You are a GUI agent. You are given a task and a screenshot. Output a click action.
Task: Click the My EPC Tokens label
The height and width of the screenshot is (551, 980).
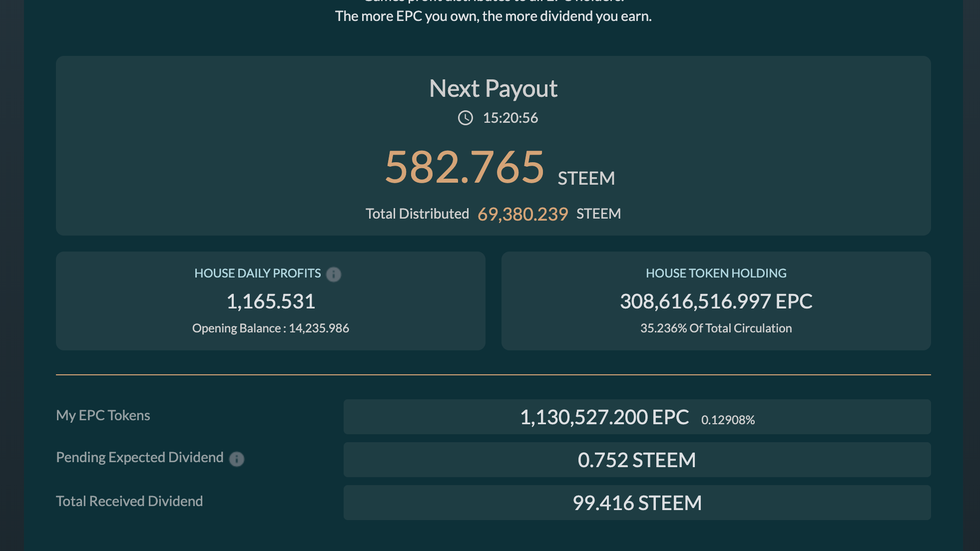click(x=103, y=415)
